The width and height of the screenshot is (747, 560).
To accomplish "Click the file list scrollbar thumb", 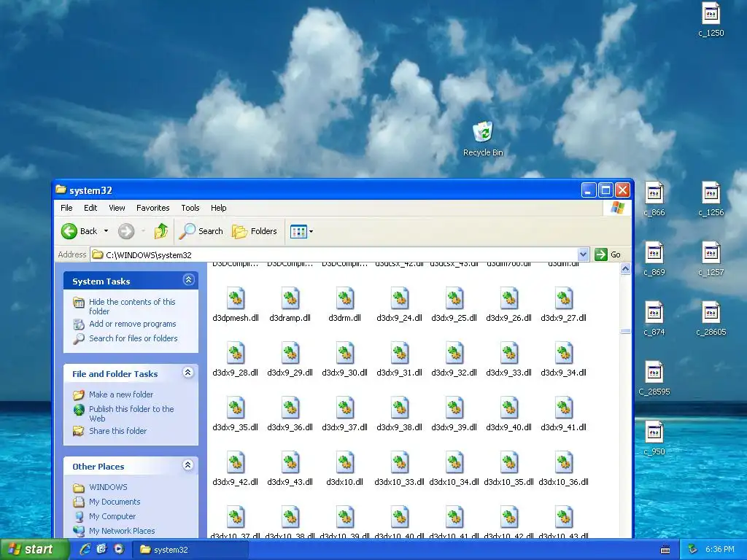I will [625, 331].
